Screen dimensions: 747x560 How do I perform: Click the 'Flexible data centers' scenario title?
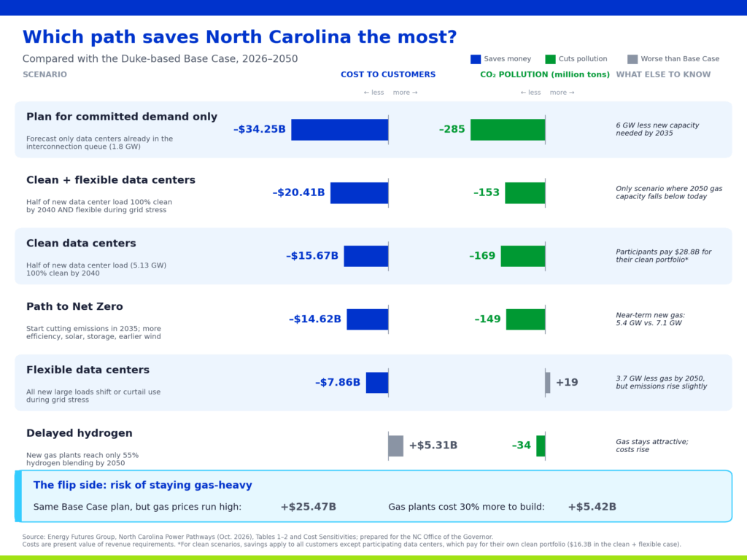pos(88,370)
